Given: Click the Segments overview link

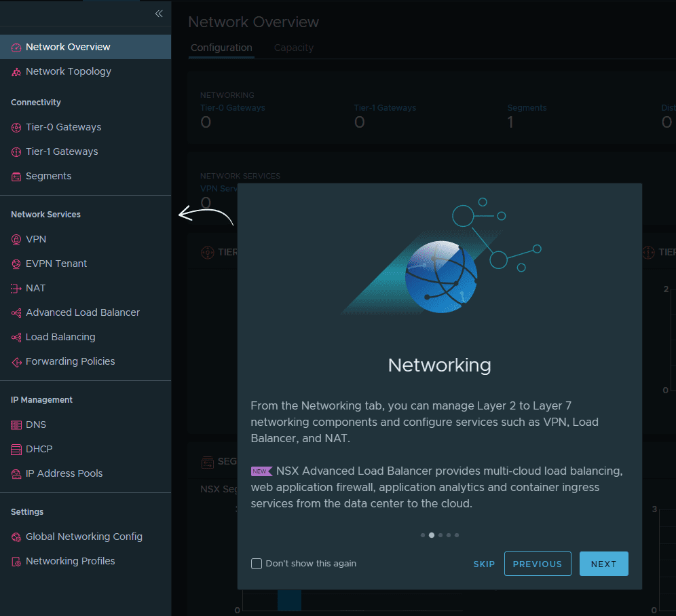Looking at the screenshot, I should (x=527, y=108).
